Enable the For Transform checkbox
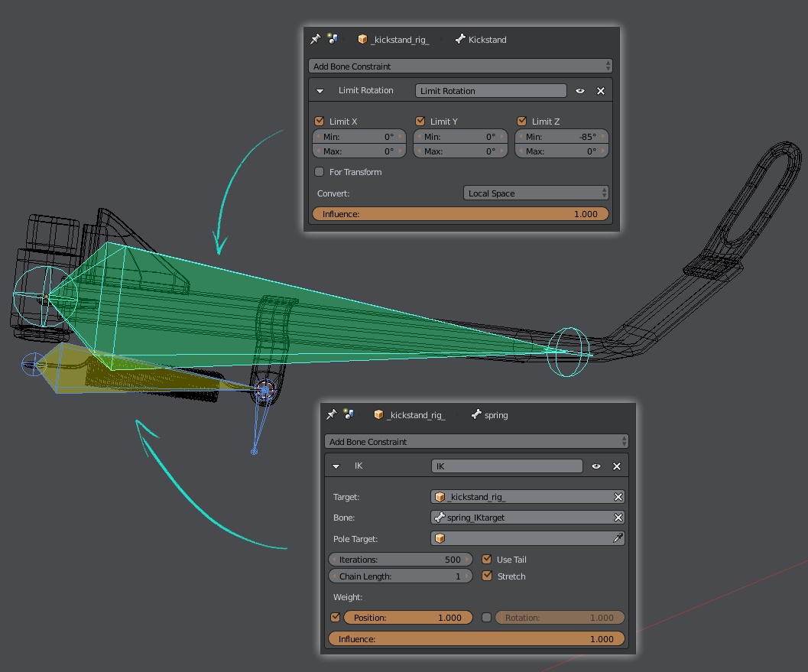 pos(320,171)
